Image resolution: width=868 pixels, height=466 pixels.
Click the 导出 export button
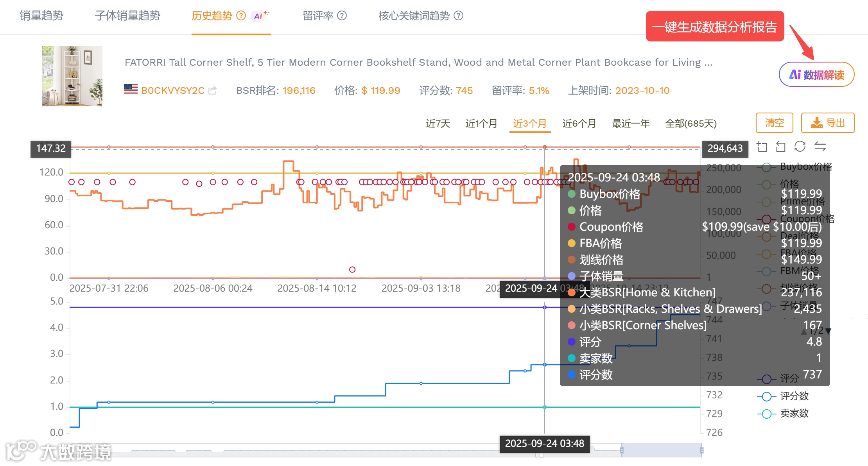[827, 123]
